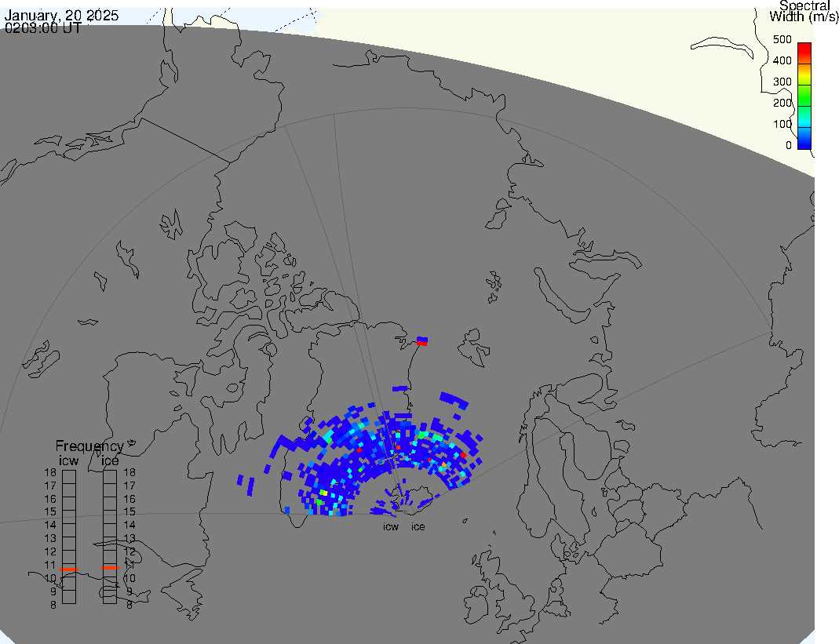The image size is (839, 644).
Task: Click the 16 label right of the ice bar
Action: click(129, 499)
